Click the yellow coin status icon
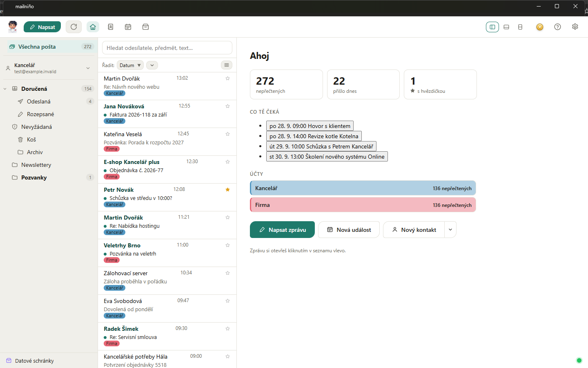Viewport: 588px width, 368px height. 540,27
